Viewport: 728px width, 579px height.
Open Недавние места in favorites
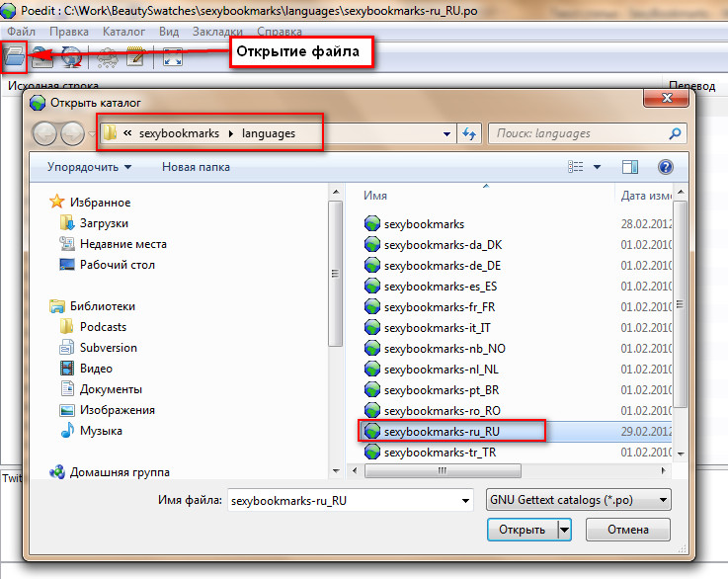[113, 244]
